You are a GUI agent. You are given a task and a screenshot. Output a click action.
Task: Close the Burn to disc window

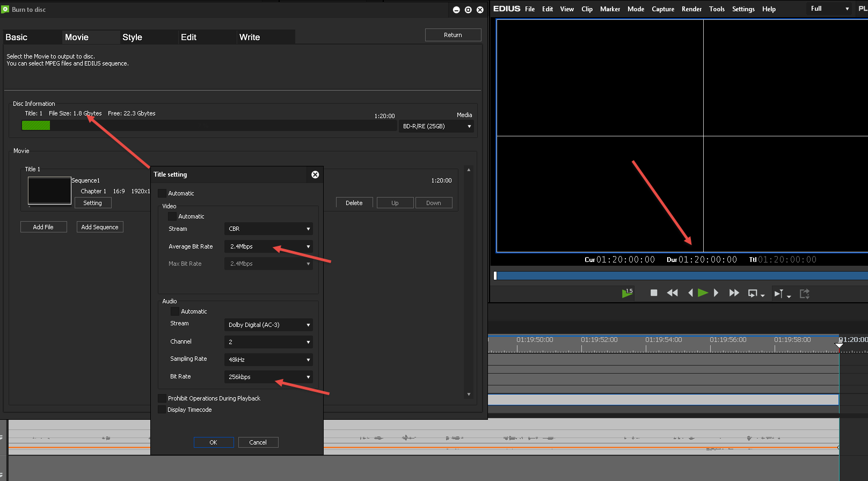tap(480, 10)
